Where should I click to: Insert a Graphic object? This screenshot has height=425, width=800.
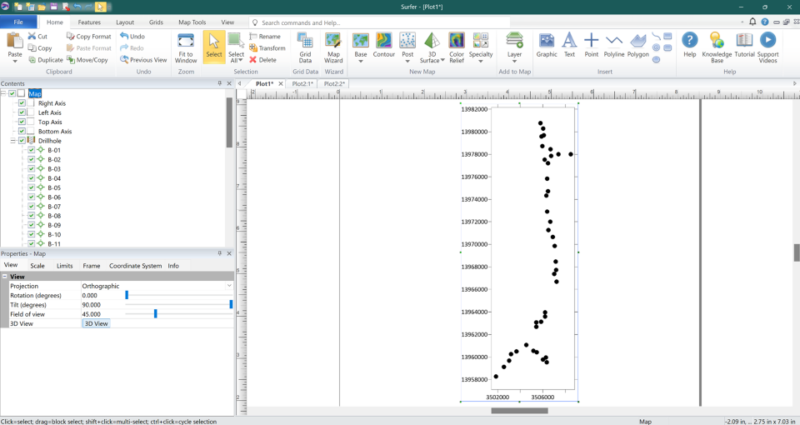pyautogui.click(x=546, y=45)
